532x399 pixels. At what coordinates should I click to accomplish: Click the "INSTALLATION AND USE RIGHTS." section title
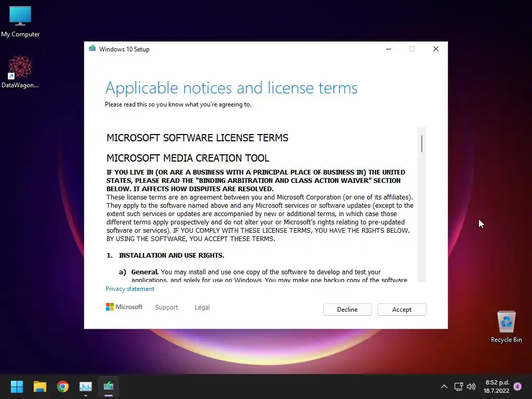171,256
